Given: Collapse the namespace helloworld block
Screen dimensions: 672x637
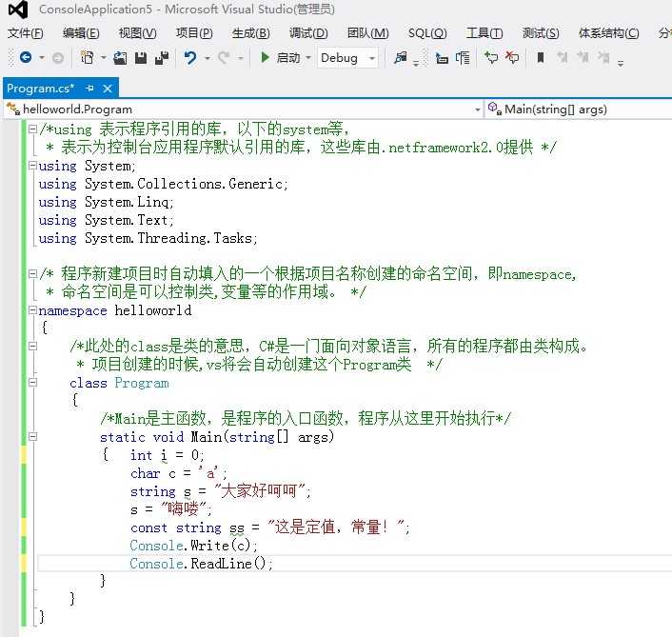Looking at the screenshot, I should (x=32, y=309).
